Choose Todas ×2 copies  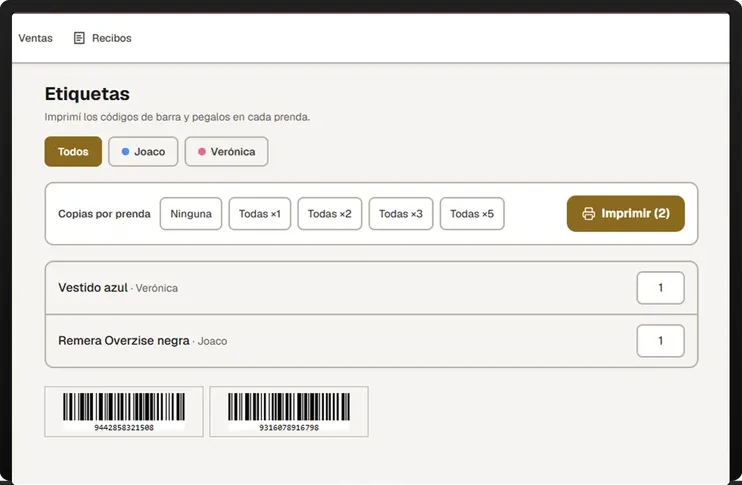click(329, 214)
